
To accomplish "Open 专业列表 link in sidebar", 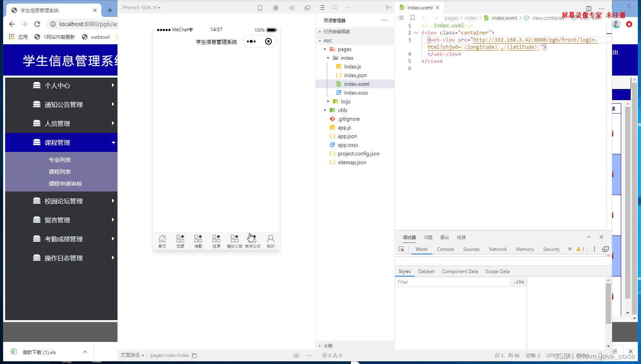I will (x=60, y=160).
